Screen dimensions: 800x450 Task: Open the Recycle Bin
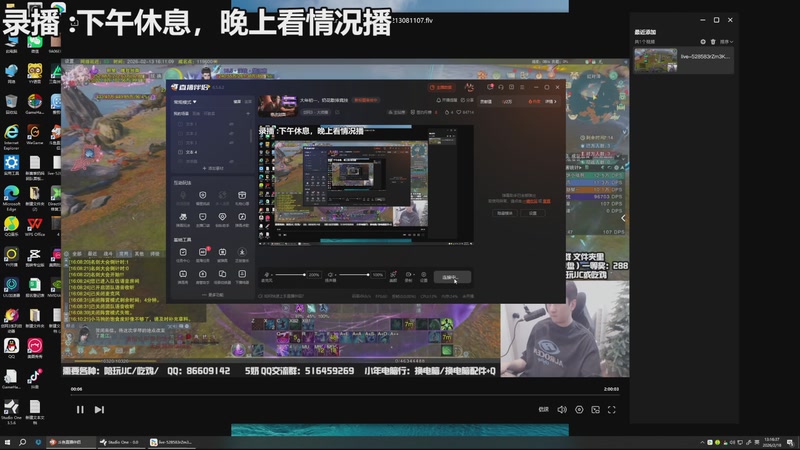(11, 104)
